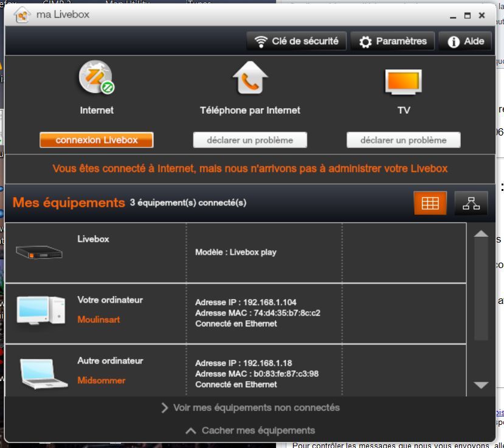Click Adresse MAC : 74:d4:35:b7:8c:c2

click(x=257, y=313)
